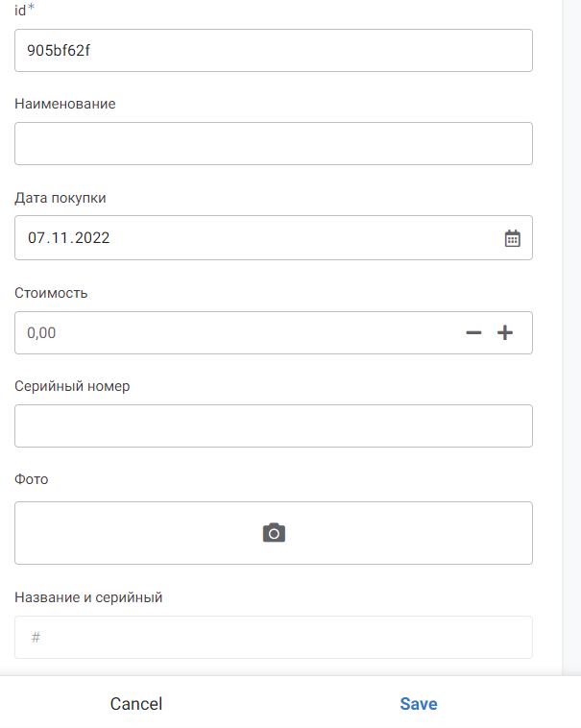Cancel editing the record
581x728 pixels.
tap(136, 704)
